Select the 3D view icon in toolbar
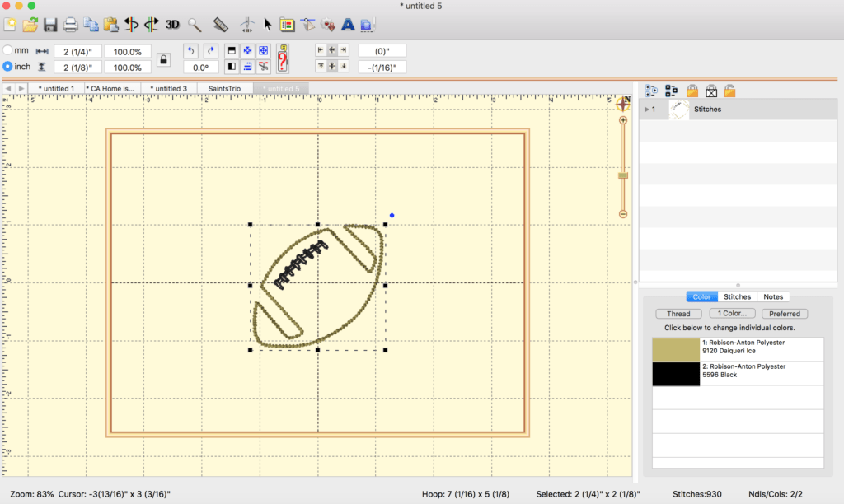This screenshot has height=504, width=844. (171, 25)
